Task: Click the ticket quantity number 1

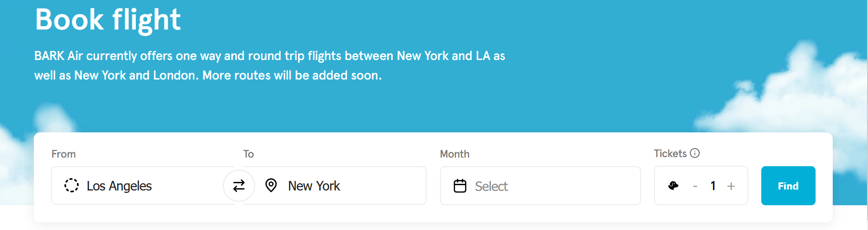Action: coord(713,186)
